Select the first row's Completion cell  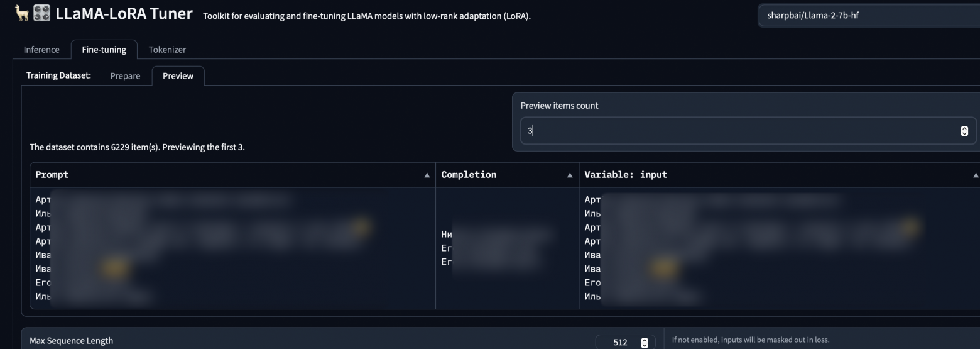[507, 248]
